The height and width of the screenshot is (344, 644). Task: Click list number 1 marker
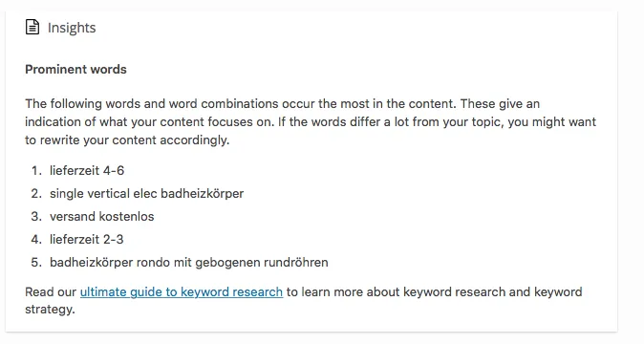[36, 170]
